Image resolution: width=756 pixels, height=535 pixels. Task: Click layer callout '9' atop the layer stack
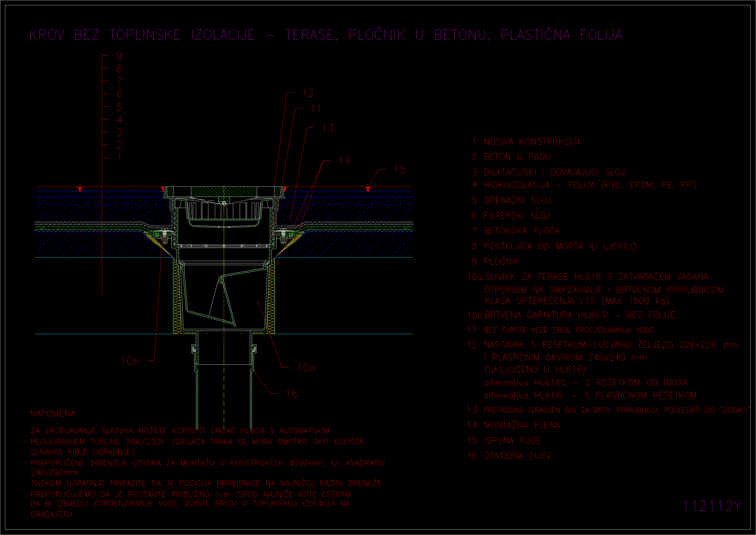click(x=119, y=56)
